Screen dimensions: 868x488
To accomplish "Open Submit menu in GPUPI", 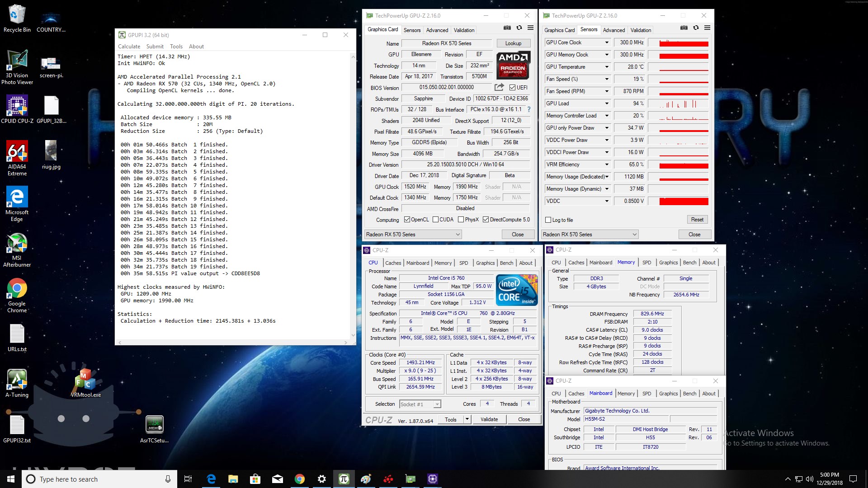I will click(155, 47).
